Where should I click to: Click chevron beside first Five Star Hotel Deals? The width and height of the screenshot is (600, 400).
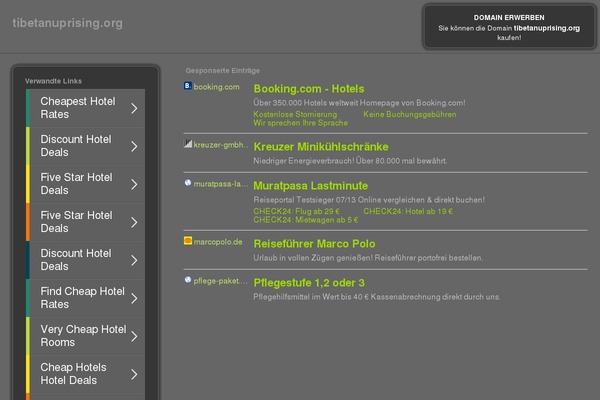tap(134, 184)
